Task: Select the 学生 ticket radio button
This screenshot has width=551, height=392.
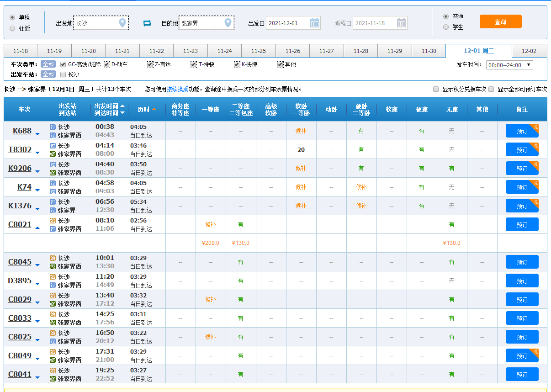Action: [446, 27]
